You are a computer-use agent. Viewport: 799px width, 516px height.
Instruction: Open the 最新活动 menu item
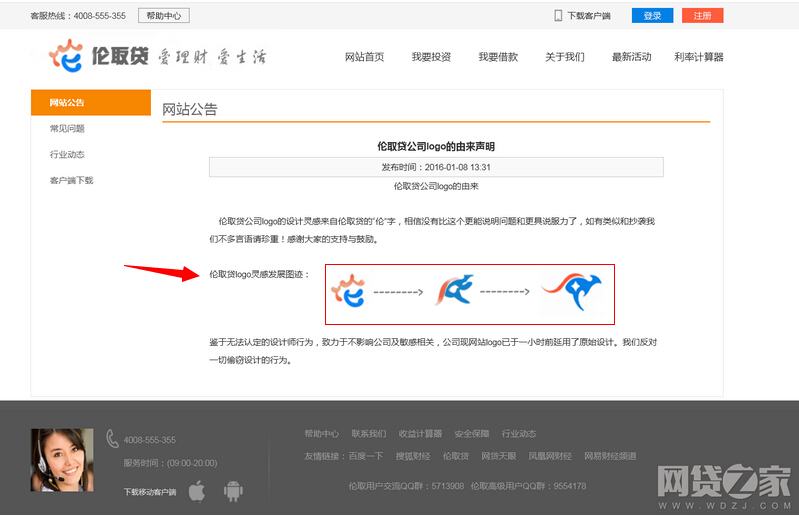click(631, 57)
